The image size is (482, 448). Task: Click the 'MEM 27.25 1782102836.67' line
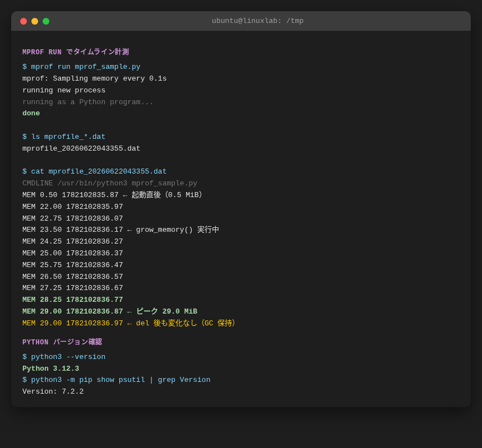click(x=72, y=288)
